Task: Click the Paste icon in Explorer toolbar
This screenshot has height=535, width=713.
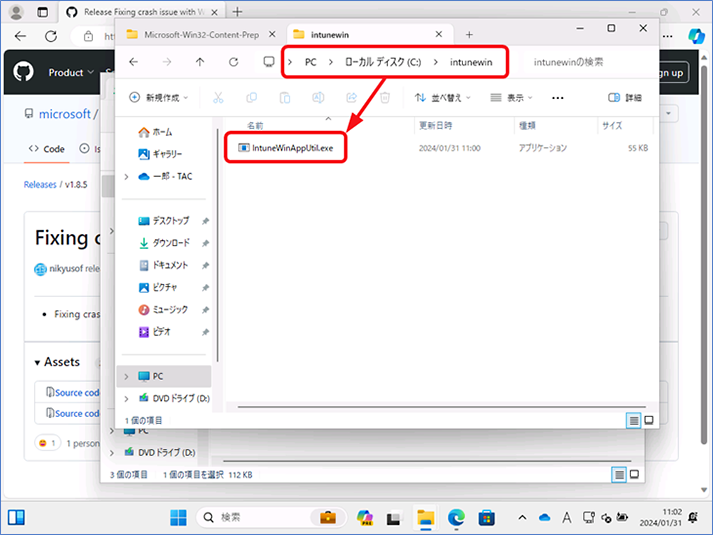Action: 285,98
